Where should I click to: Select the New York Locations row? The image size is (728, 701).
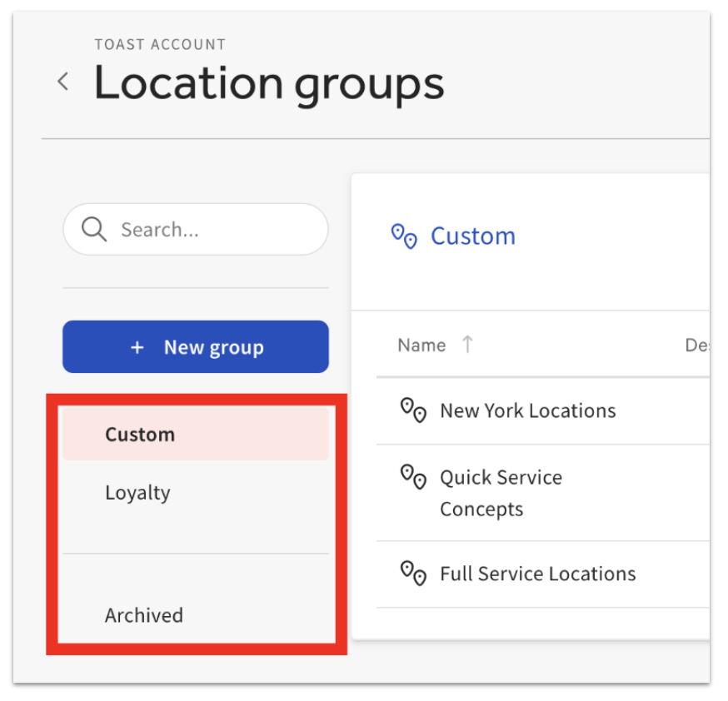[x=527, y=410]
